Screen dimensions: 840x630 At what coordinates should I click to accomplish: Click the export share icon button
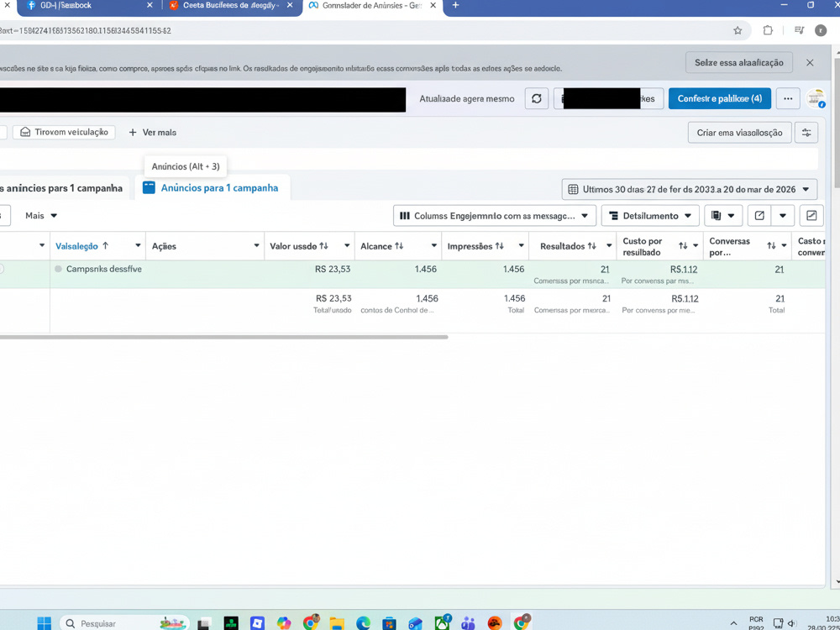(x=759, y=216)
